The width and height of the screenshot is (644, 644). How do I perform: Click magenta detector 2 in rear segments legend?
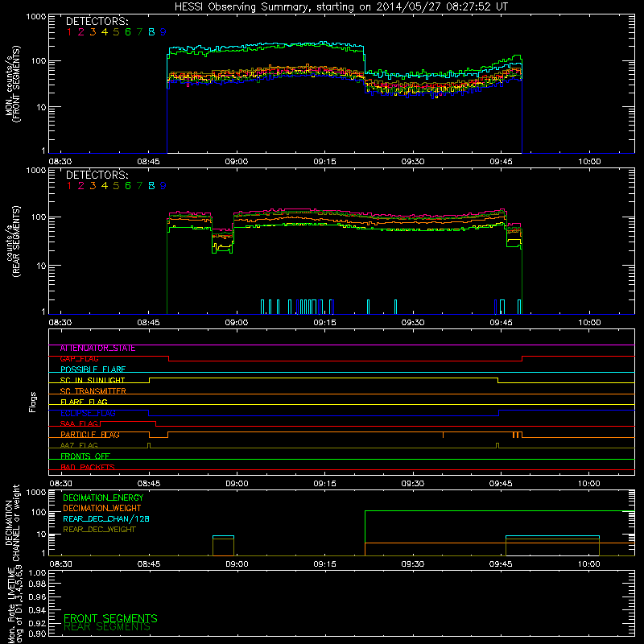pyautogui.click(x=81, y=186)
